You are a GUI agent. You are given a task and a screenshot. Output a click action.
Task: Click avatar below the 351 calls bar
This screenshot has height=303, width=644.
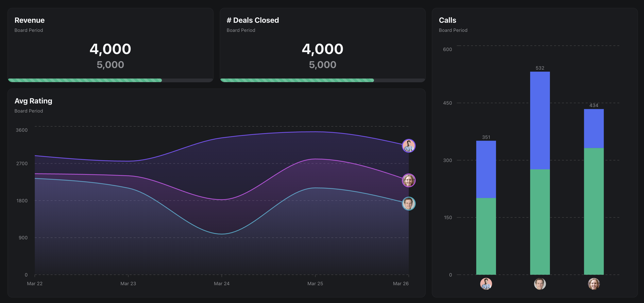pos(486,284)
